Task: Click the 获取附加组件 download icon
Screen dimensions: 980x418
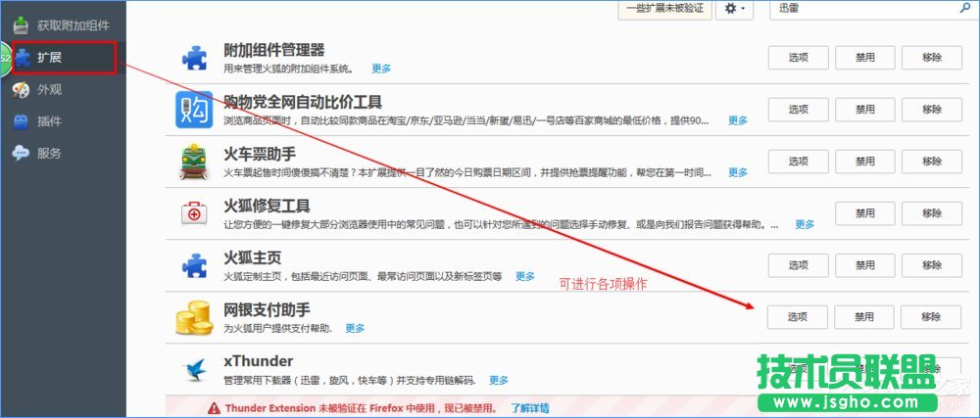Action: point(22,25)
